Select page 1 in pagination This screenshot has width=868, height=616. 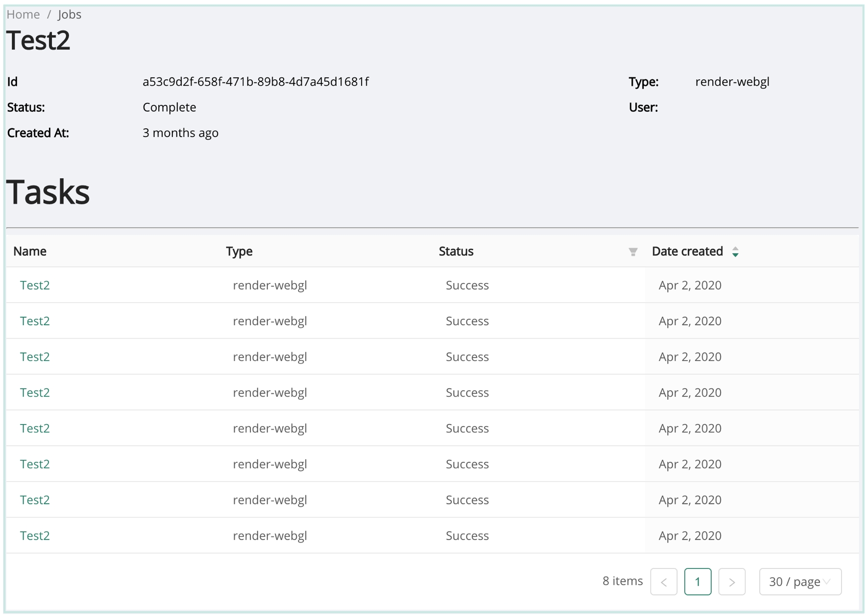point(698,582)
